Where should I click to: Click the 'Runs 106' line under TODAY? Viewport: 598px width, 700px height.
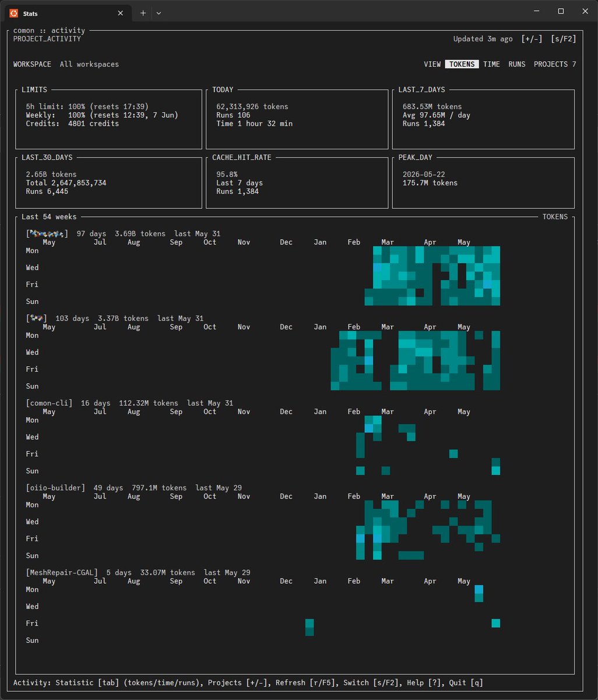pyautogui.click(x=233, y=115)
